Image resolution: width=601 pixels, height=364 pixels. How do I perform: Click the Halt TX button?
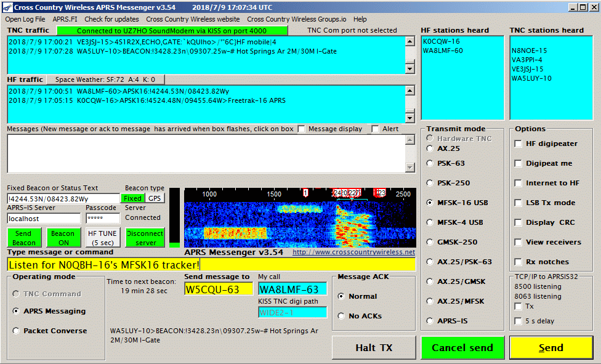click(x=374, y=348)
